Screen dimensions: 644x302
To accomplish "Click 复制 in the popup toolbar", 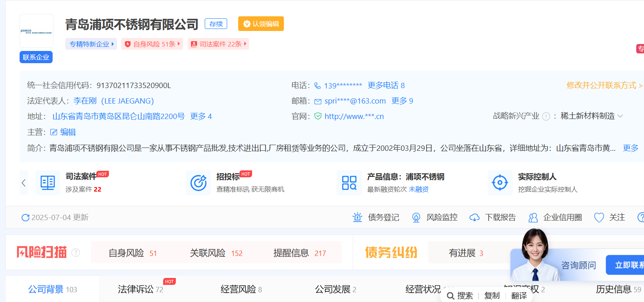I will 492,295.
